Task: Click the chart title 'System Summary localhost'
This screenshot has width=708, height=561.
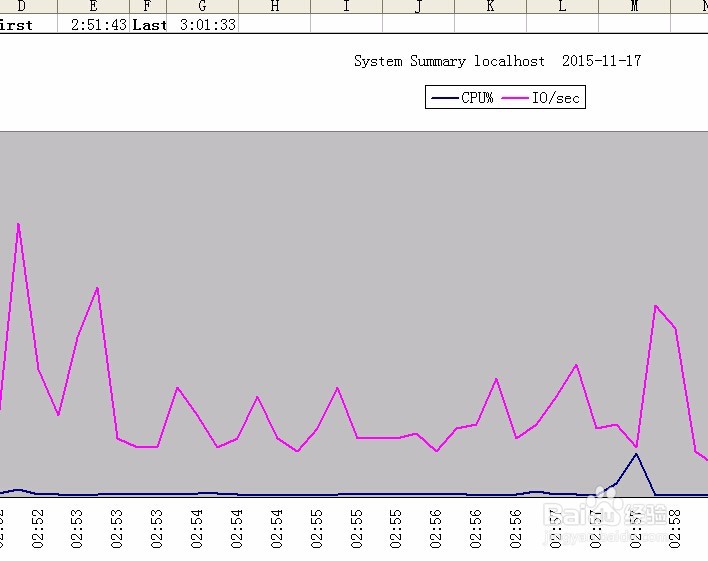Action: (449, 61)
